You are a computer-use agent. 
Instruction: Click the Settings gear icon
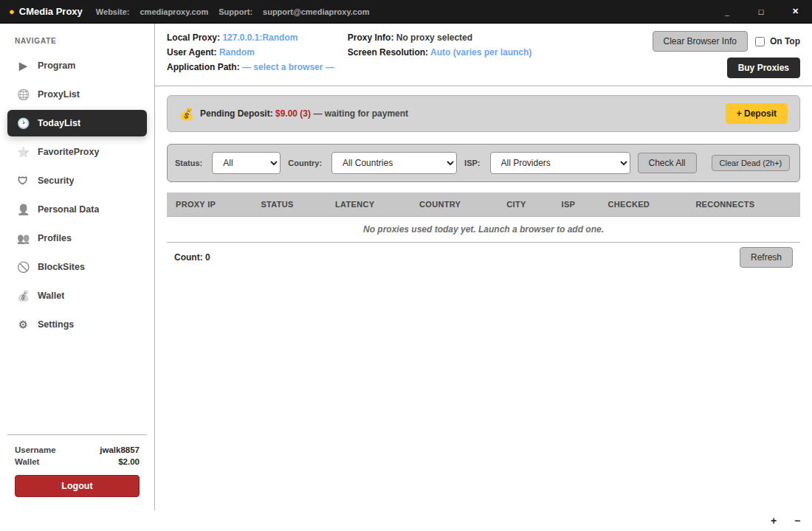coord(23,324)
